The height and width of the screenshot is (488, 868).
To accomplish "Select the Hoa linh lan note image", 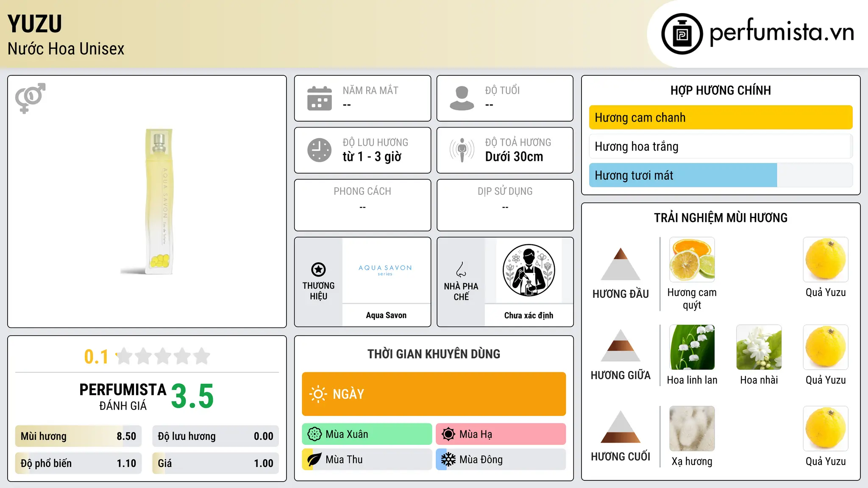I will click(692, 347).
